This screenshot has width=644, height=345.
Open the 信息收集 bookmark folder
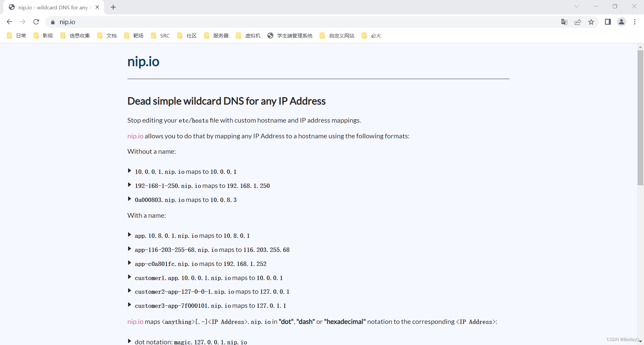75,36
